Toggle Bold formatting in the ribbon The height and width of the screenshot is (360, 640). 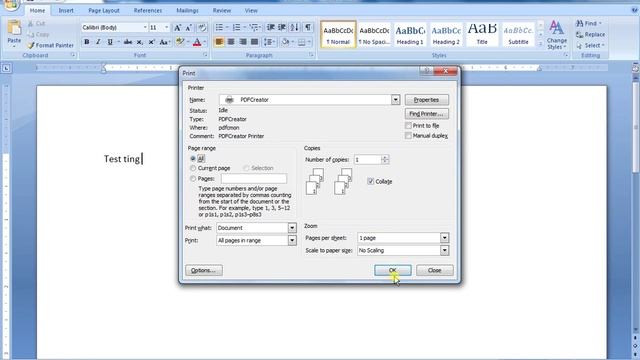87,42
